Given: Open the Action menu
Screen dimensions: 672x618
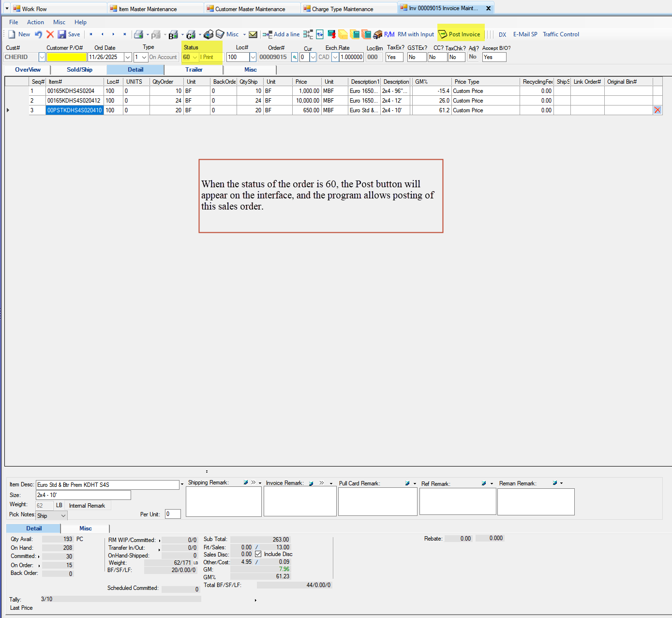Looking at the screenshot, I should 35,22.
